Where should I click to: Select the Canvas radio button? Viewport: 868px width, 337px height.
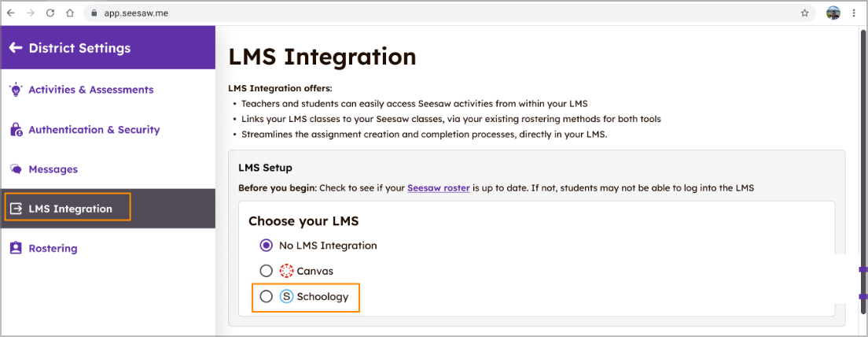click(266, 271)
